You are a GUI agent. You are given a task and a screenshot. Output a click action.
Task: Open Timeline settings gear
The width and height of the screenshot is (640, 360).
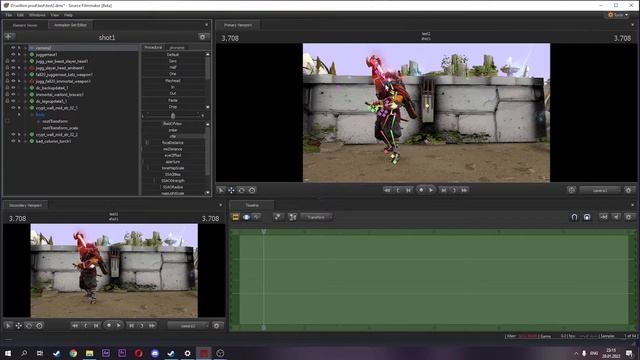click(x=629, y=217)
